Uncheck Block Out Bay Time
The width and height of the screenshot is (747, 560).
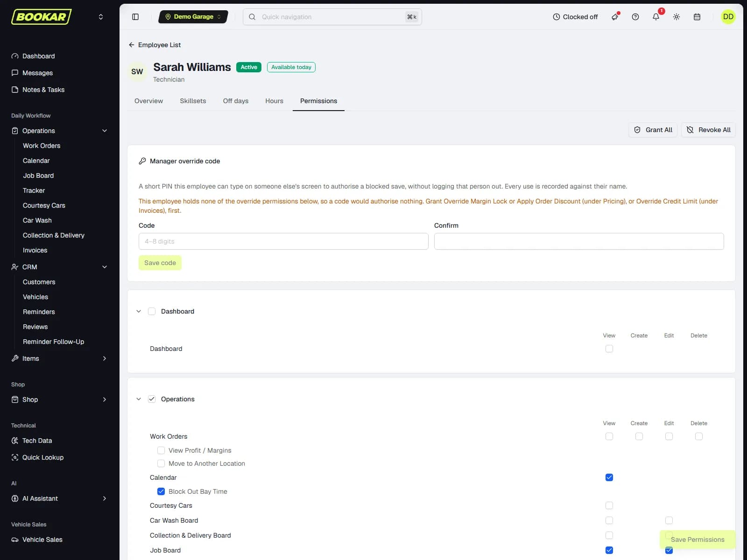pos(161,491)
